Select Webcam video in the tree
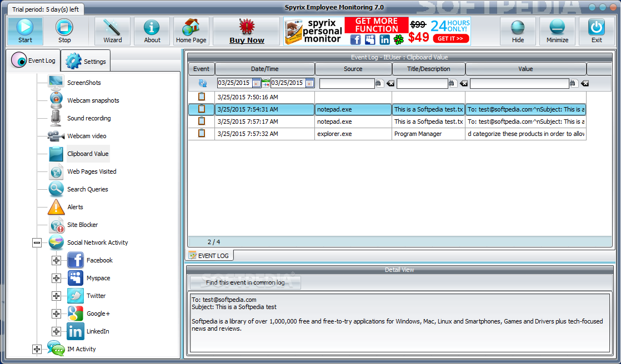The image size is (621, 364). click(x=87, y=136)
